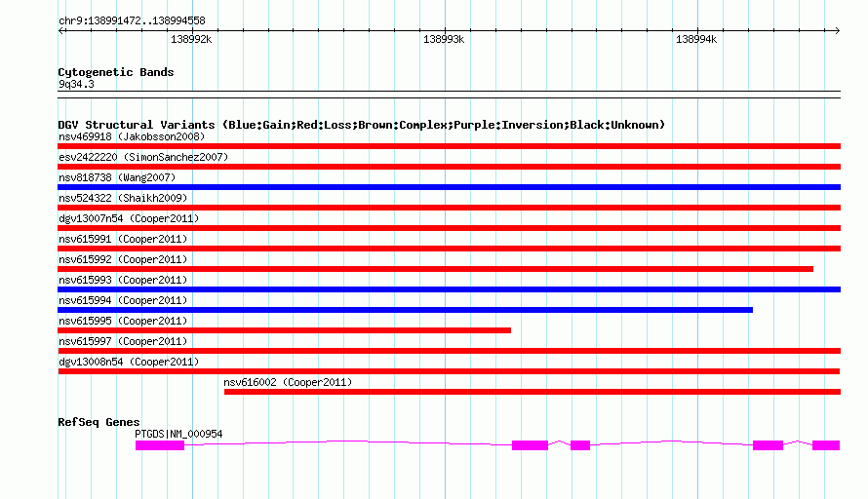
Task: Click nsv524322 (Shaikh2009) label
Action: (123, 198)
